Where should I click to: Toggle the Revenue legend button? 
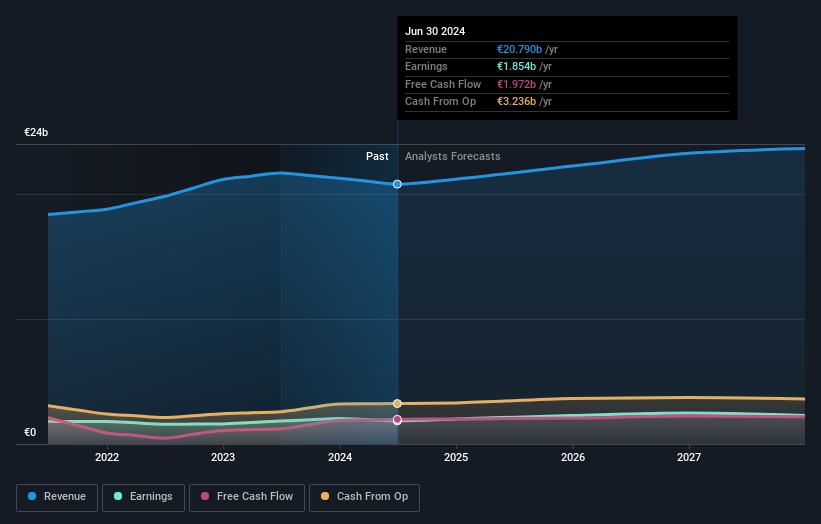point(57,497)
